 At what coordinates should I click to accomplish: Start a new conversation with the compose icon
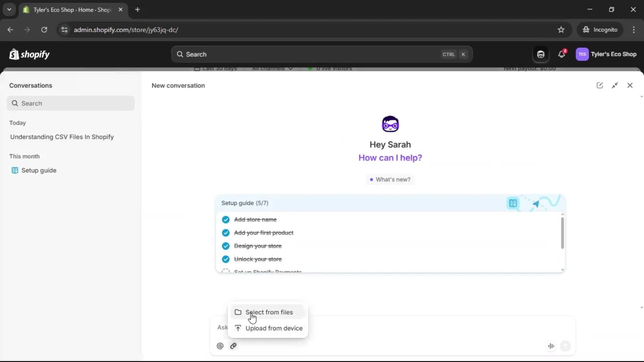point(600,85)
